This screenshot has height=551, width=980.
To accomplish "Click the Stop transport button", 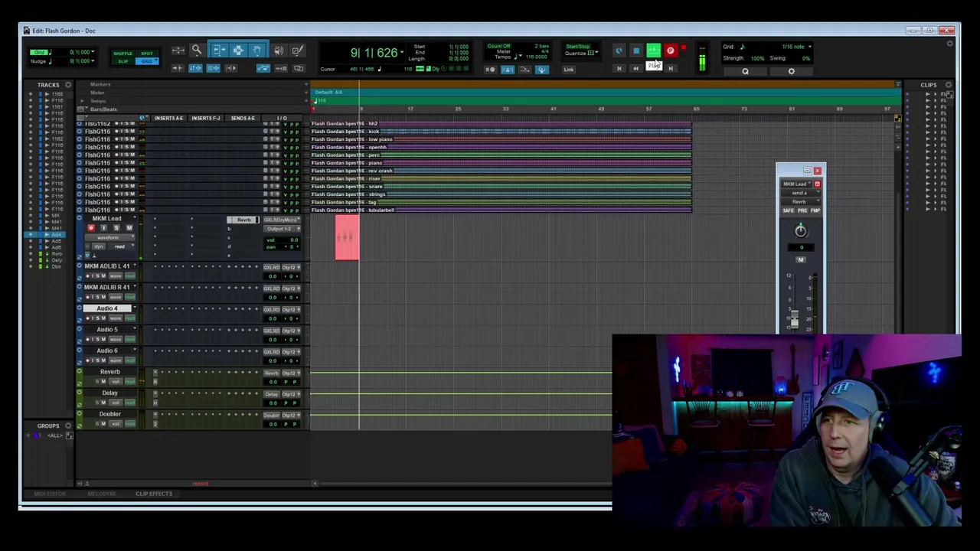I will [636, 51].
